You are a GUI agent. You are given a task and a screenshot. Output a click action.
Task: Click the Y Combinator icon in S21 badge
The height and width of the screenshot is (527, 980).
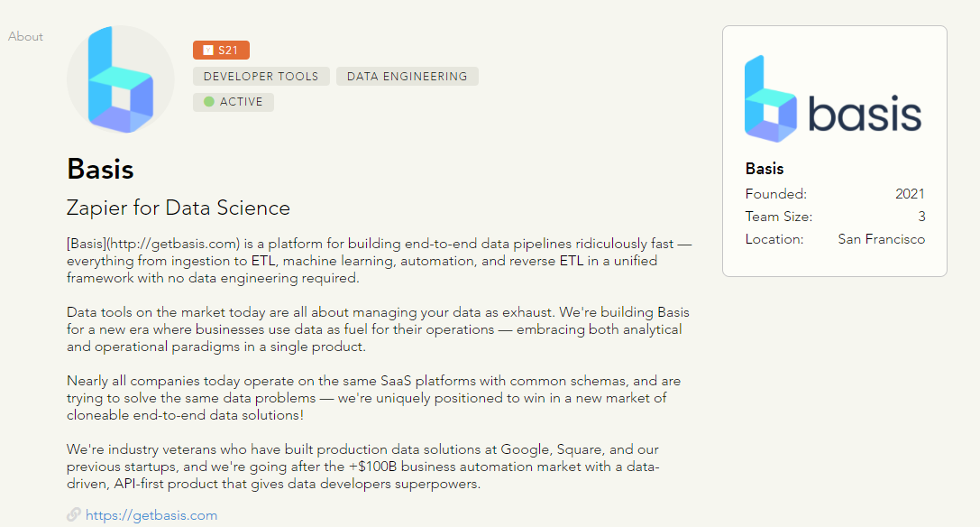pos(208,51)
